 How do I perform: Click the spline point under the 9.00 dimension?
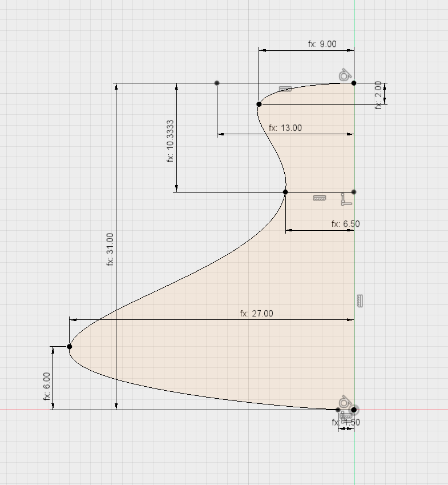pyautogui.click(x=259, y=104)
